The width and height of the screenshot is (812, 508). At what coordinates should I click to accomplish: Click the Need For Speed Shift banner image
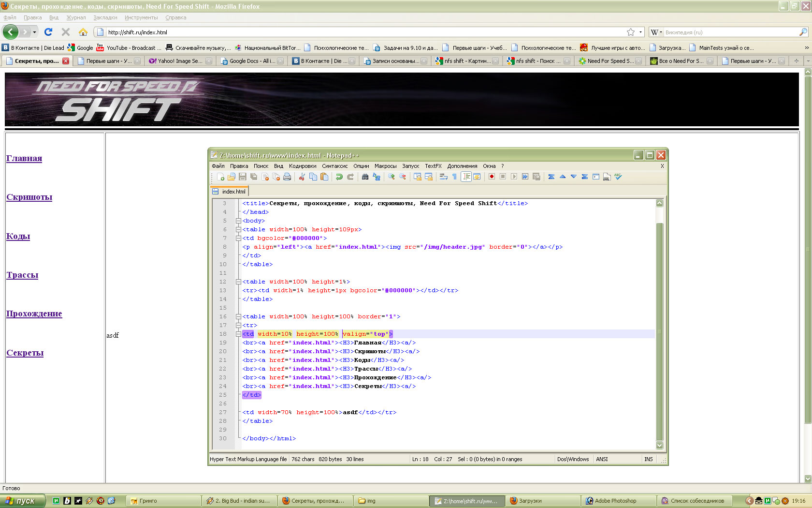(402, 100)
